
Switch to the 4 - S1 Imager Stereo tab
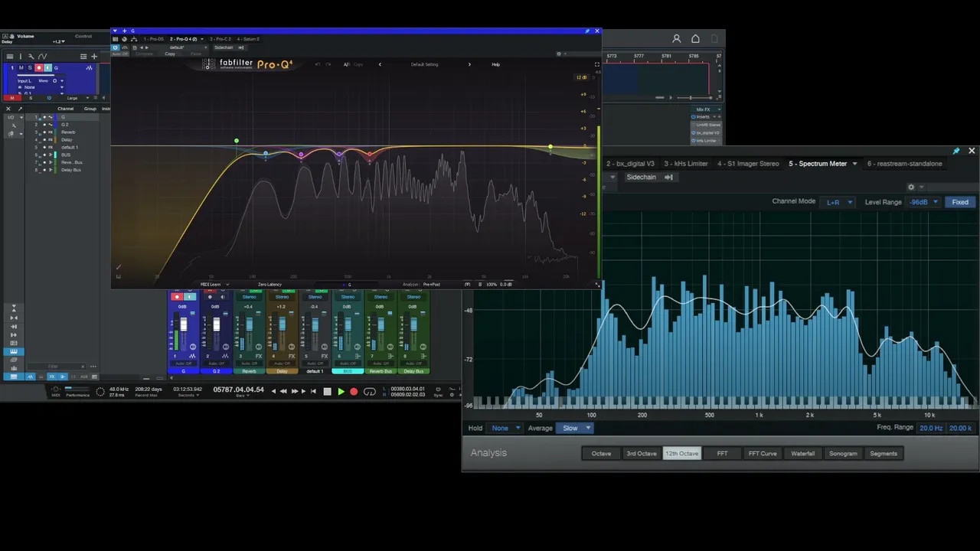(748, 164)
